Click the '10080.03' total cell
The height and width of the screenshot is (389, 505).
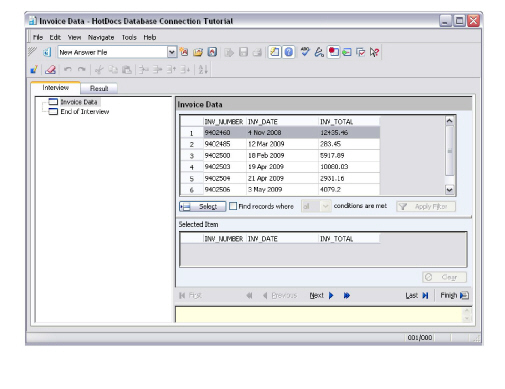[349, 167]
